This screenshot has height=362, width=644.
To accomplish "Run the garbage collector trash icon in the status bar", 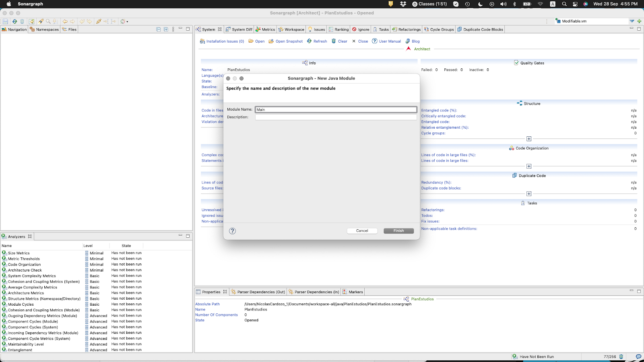I will [x=621, y=357].
